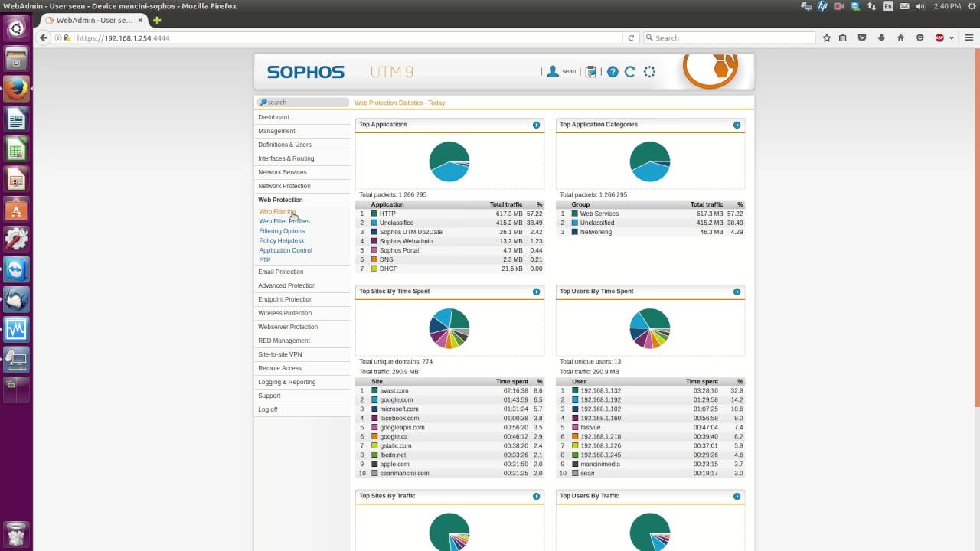Open Policy Helpdesk link
The height and width of the screenshot is (551, 980).
pos(282,241)
